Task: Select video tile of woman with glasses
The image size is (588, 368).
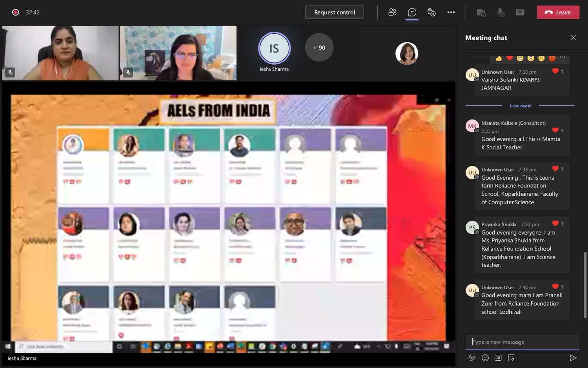Action: 178,53
